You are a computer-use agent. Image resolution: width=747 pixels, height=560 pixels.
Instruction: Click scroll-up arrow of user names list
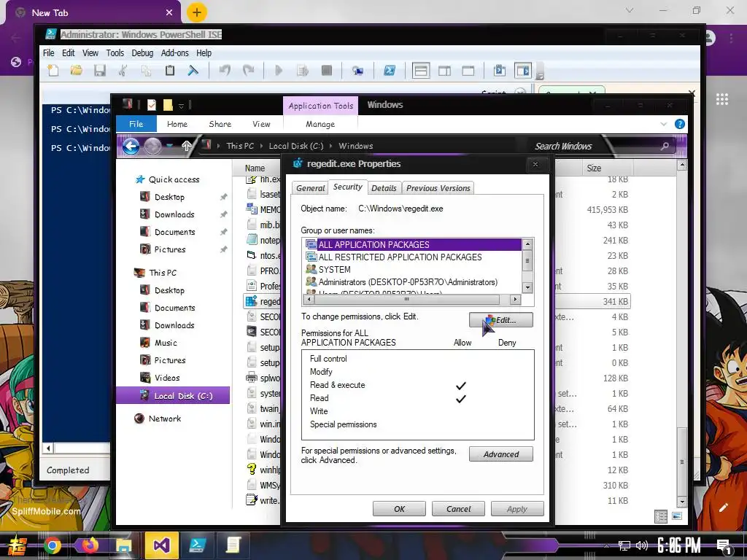527,244
